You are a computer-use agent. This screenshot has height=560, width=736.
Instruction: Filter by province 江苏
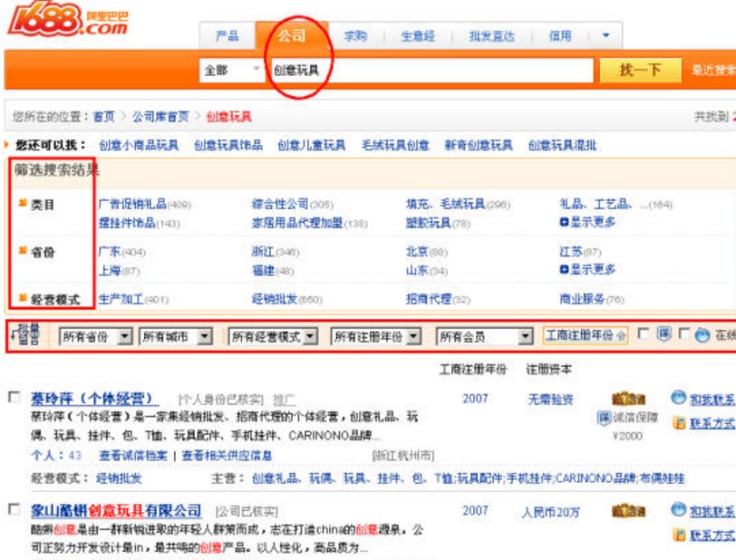pos(571,252)
